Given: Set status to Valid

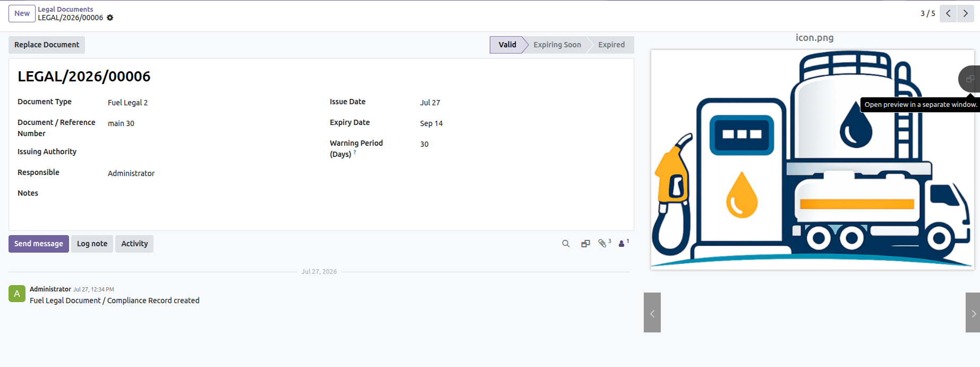Looking at the screenshot, I should click(507, 45).
